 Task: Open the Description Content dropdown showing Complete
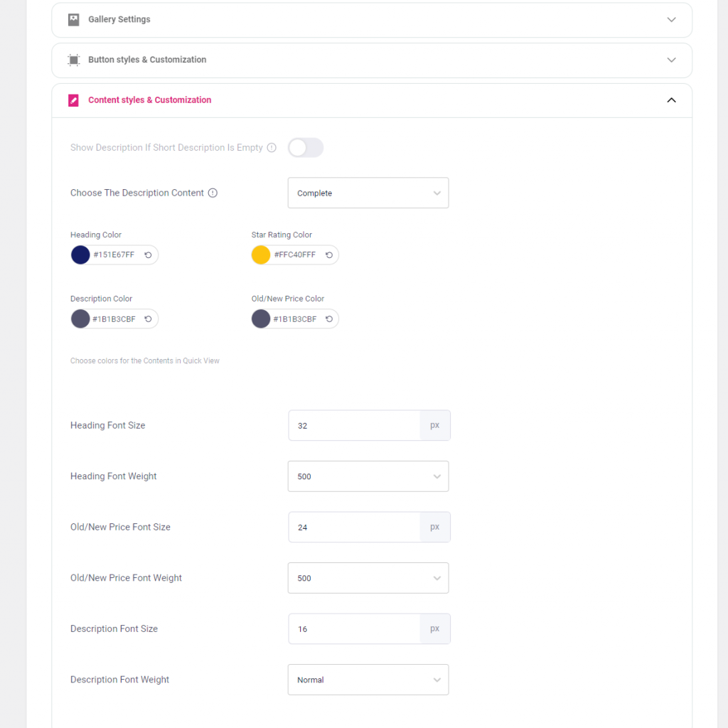pos(368,193)
